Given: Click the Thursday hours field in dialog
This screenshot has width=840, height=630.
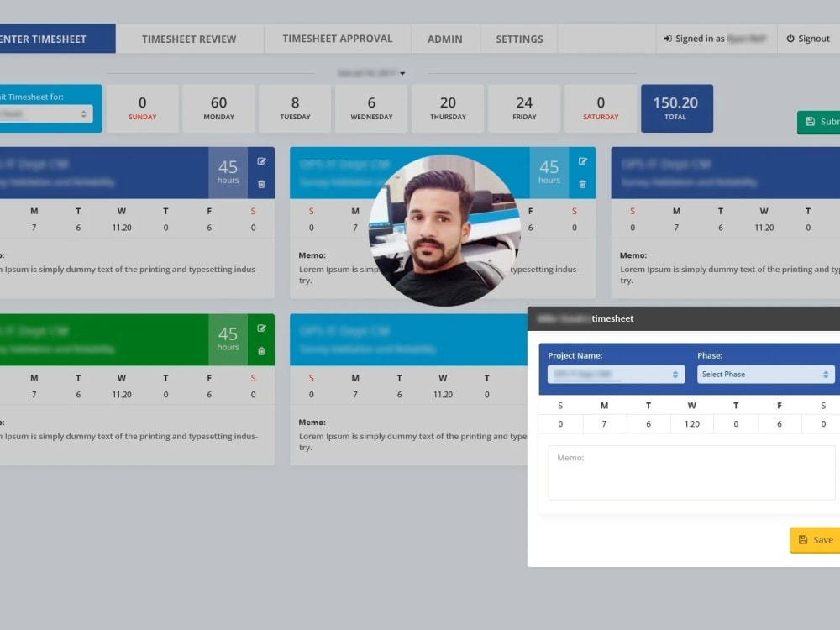Looking at the screenshot, I should (x=736, y=423).
